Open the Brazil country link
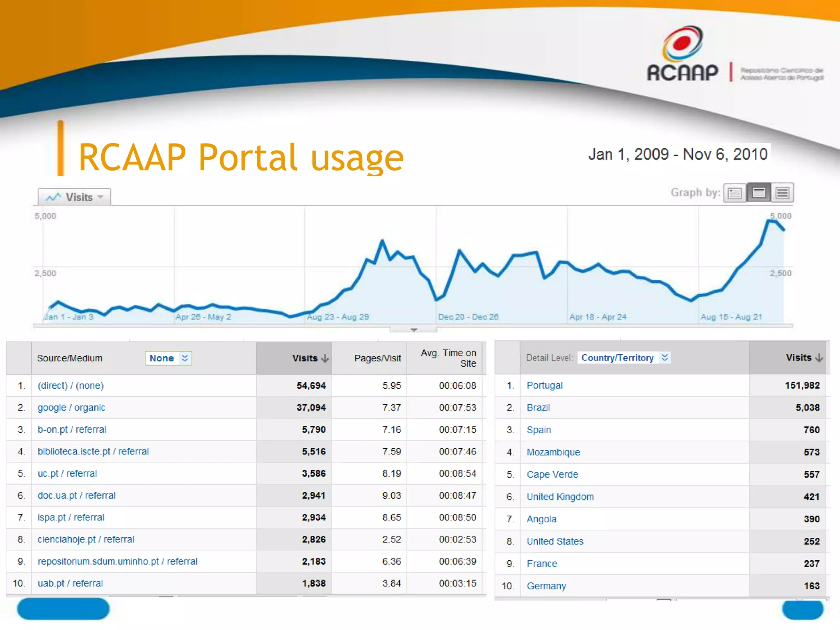This screenshot has height=630, width=840. tap(538, 408)
